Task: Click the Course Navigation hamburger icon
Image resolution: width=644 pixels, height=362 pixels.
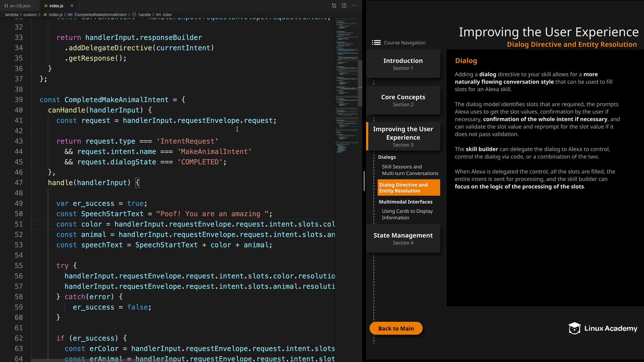Action: point(376,43)
